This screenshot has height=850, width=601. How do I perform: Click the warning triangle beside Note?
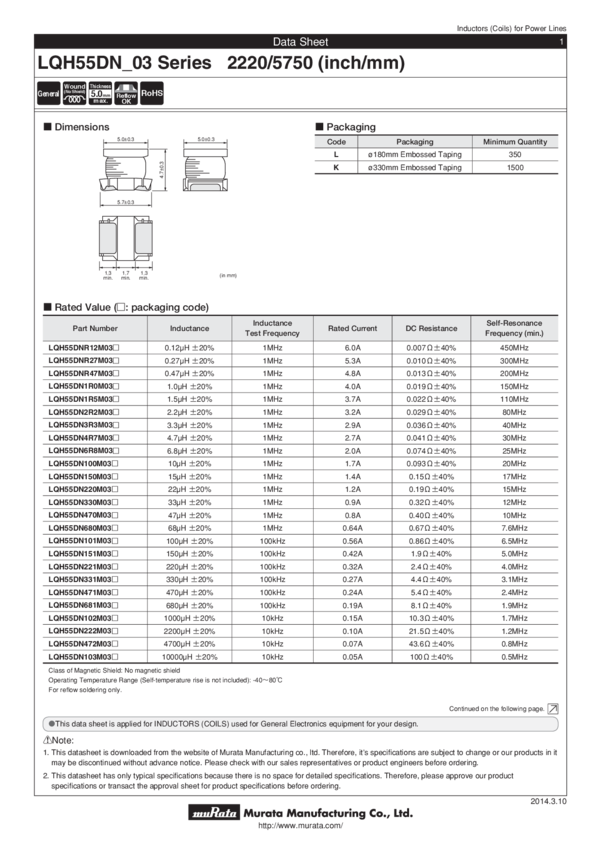click(x=47, y=740)
